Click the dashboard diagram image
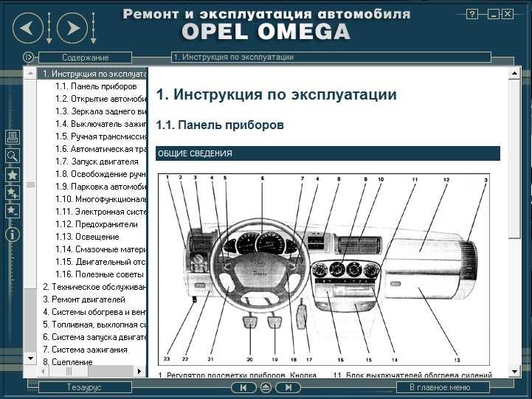 [324, 269]
